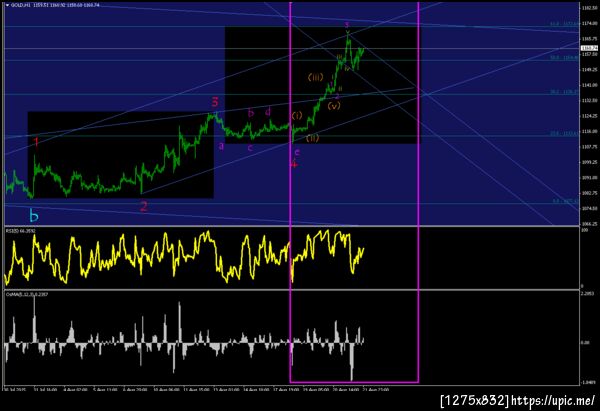Select the purple 'e' wave label

pyautogui.click(x=297, y=152)
